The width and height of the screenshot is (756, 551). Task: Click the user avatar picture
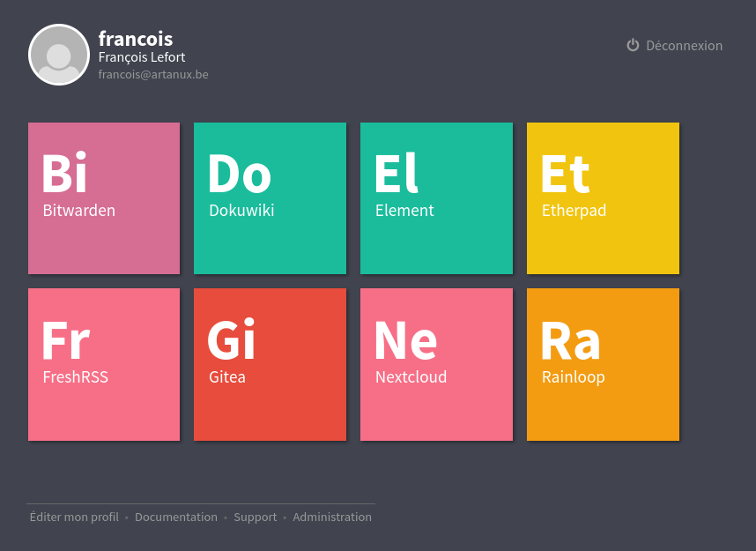[x=59, y=55]
